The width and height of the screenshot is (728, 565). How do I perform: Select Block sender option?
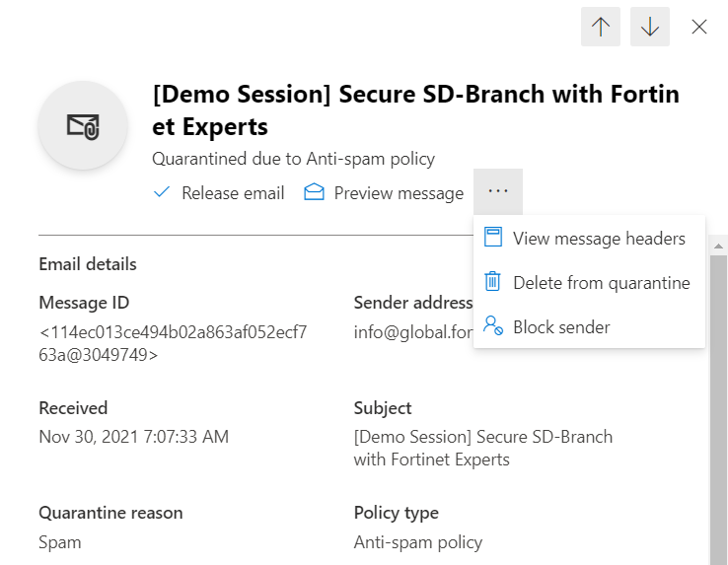[561, 327]
